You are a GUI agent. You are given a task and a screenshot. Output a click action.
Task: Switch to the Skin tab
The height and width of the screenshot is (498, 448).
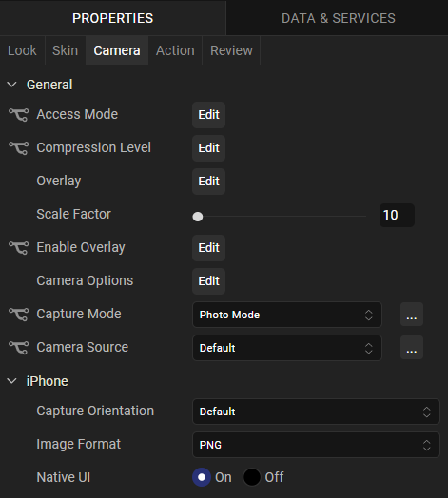(66, 50)
